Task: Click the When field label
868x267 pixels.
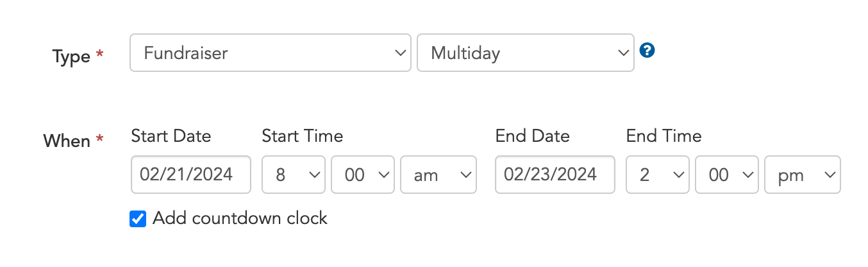Action: [x=67, y=141]
